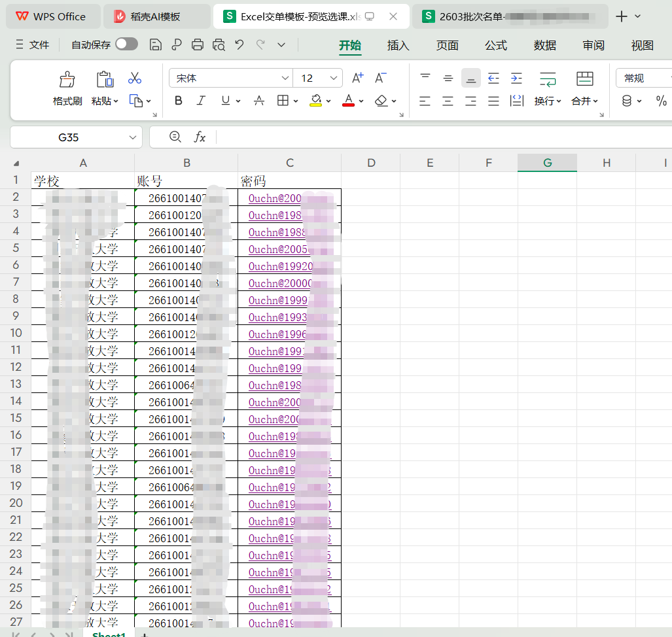This screenshot has height=637, width=672.
Task: Switch to the 插入 ribbon tab
Action: coord(398,45)
